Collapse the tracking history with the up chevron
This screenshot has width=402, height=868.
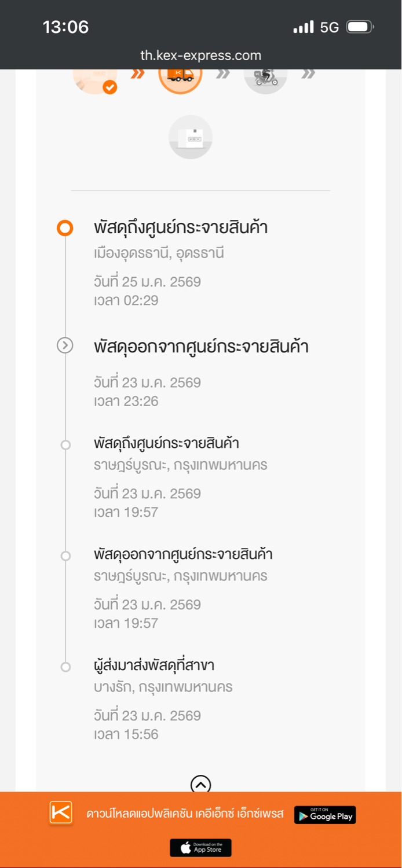click(x=200, y=784)
